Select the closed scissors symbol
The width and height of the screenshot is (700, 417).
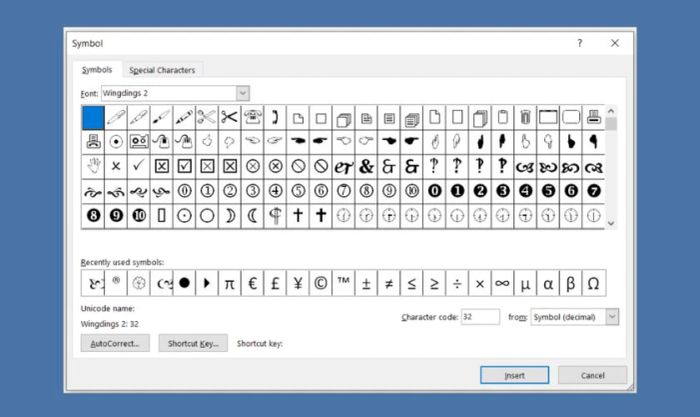pyautogui.click(x=229, y=117)
